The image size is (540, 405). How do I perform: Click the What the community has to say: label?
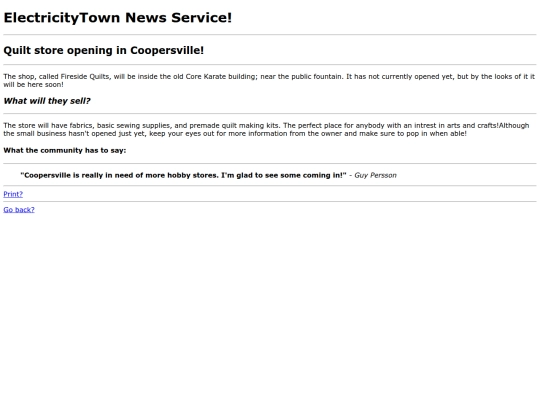point(65,150)
